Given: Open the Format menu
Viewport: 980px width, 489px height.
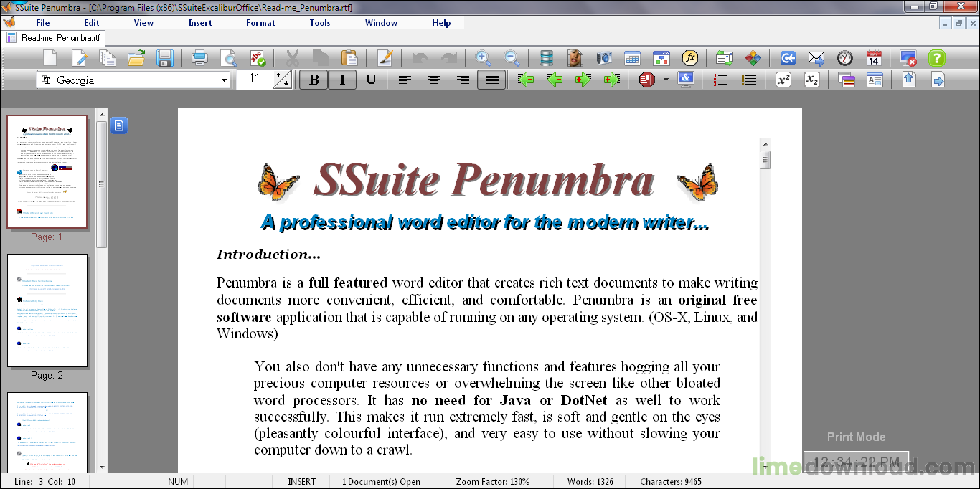Looking at the screenshot, I should (x=260, y=22).
